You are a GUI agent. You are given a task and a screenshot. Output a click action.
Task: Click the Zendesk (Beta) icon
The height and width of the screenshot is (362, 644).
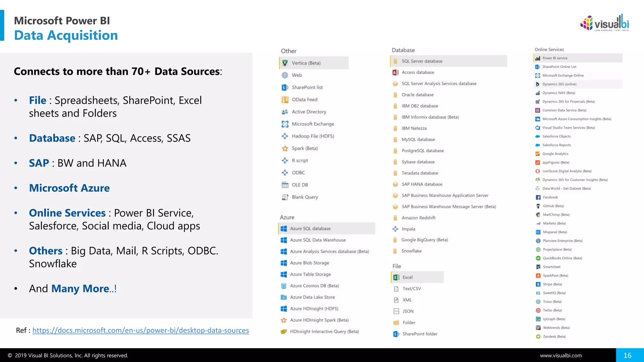point(538,337)
